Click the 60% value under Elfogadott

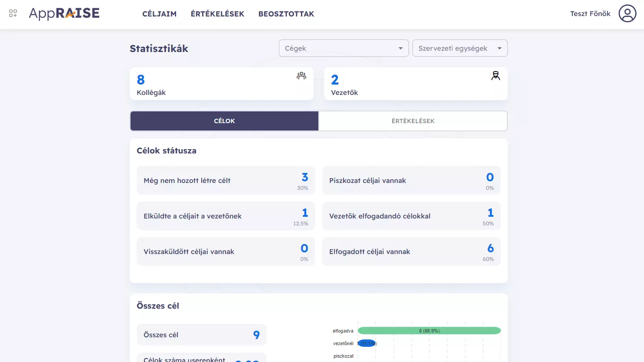(488, 259)
